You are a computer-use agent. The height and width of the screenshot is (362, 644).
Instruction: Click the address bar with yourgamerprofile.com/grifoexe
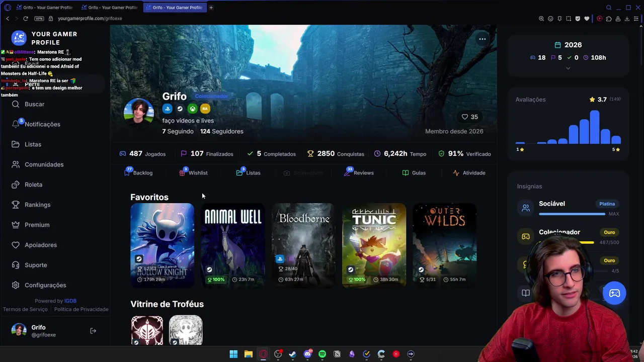pos(90,19)
